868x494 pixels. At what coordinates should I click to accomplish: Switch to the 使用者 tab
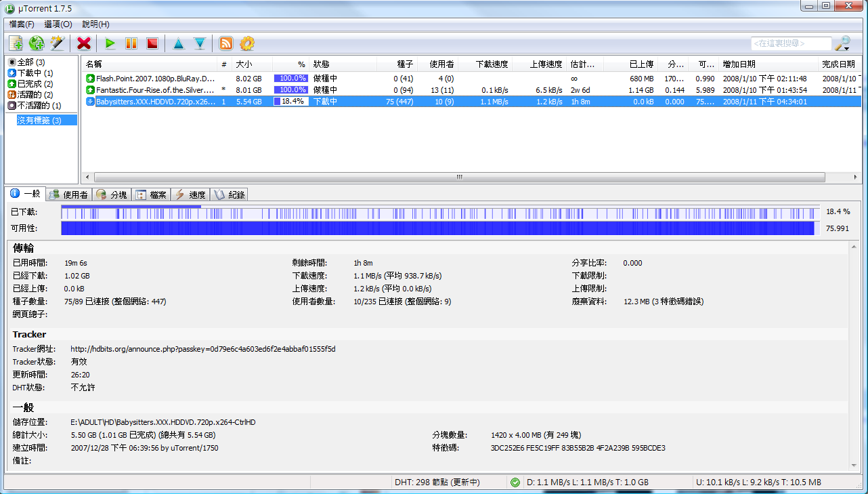(x=69, y=194)
